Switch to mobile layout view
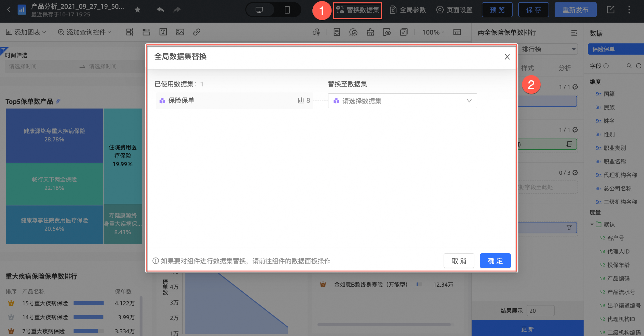 click(x=287, y=10)
